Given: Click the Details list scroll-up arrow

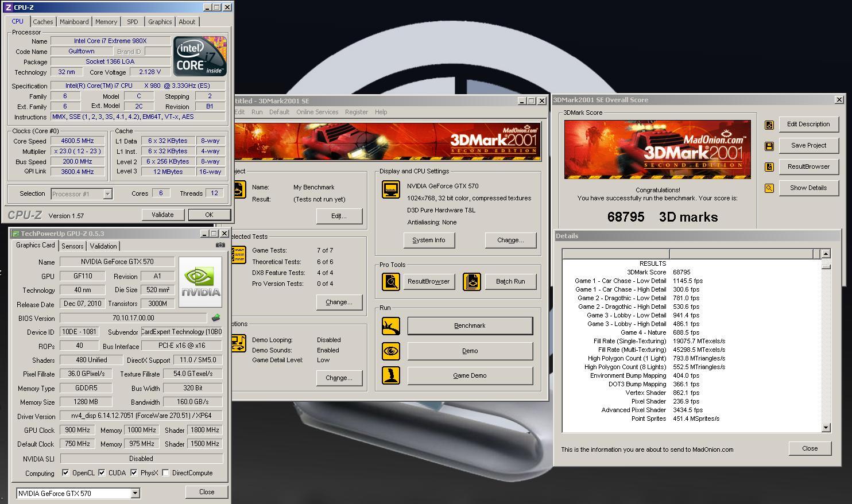Looking at the screenshot, I should (826, 253).
